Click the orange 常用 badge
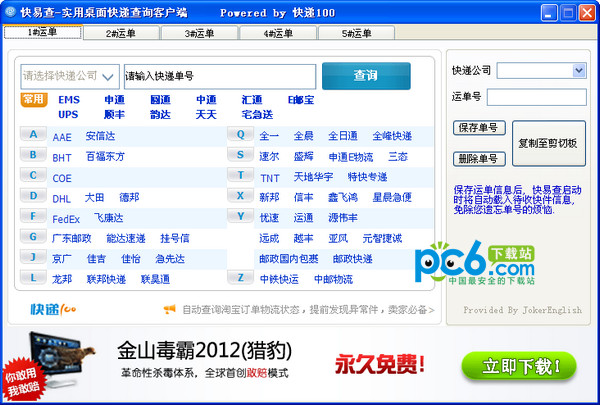600x405 pixels. coord(34,100)
